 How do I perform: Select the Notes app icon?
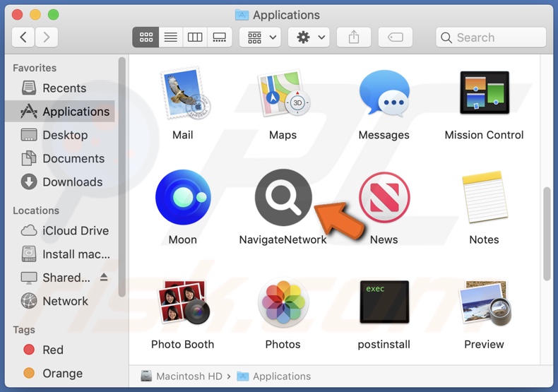[x=485, y=197]
